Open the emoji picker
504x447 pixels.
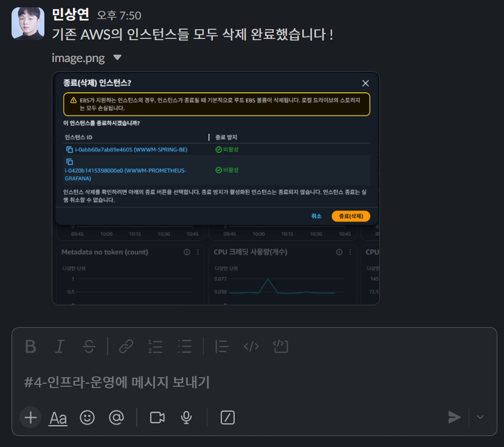(x=87, y=417)
